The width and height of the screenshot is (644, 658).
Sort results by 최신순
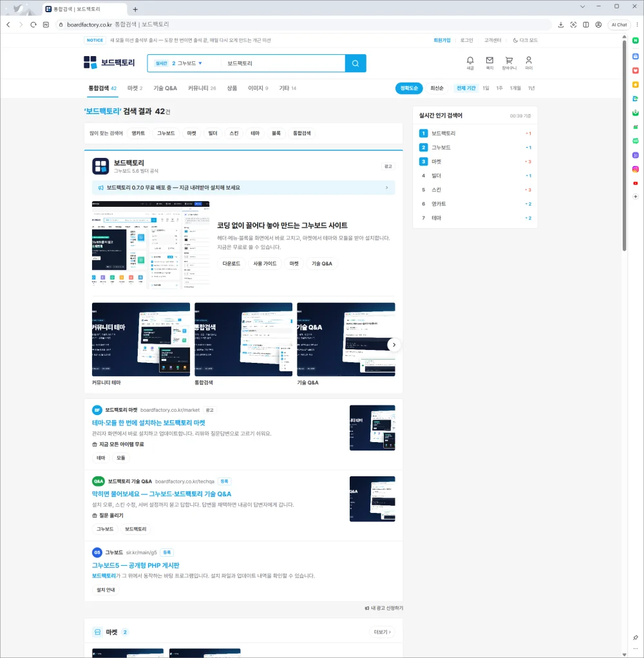[x=437, y=88]
